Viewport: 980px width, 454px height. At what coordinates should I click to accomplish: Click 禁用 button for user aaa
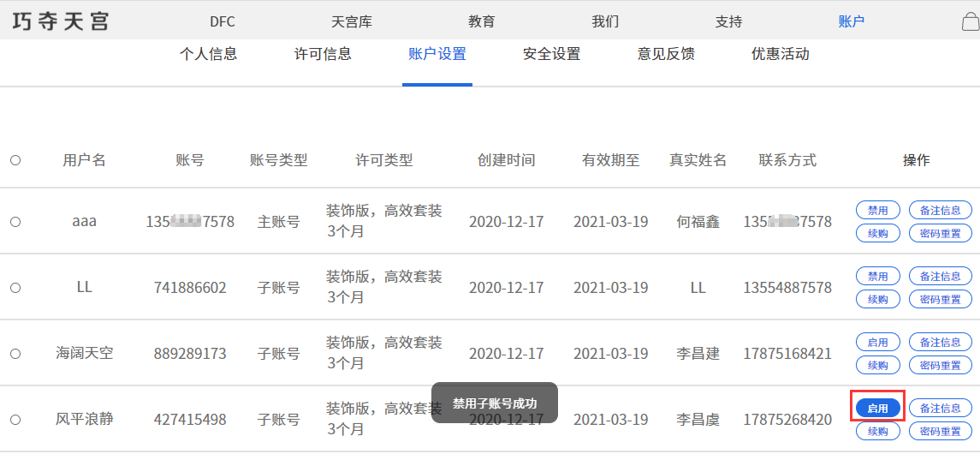877,210
